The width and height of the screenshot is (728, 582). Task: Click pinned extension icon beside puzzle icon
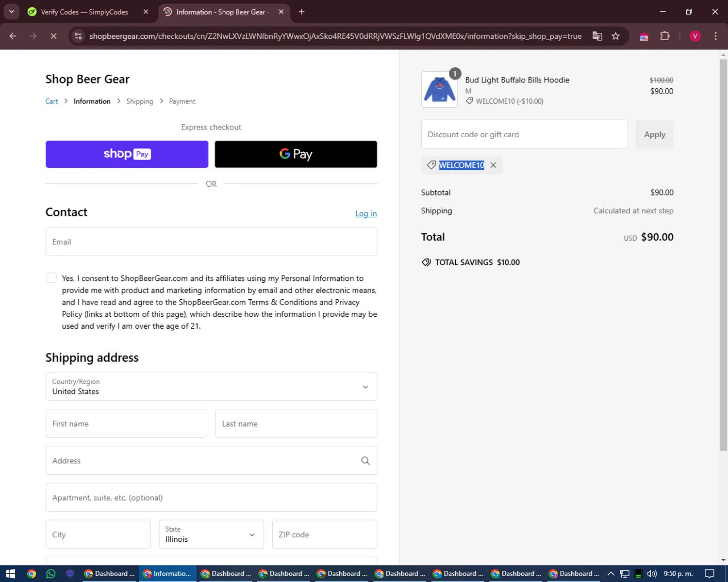pyautogui.click(x=644, y=36)
